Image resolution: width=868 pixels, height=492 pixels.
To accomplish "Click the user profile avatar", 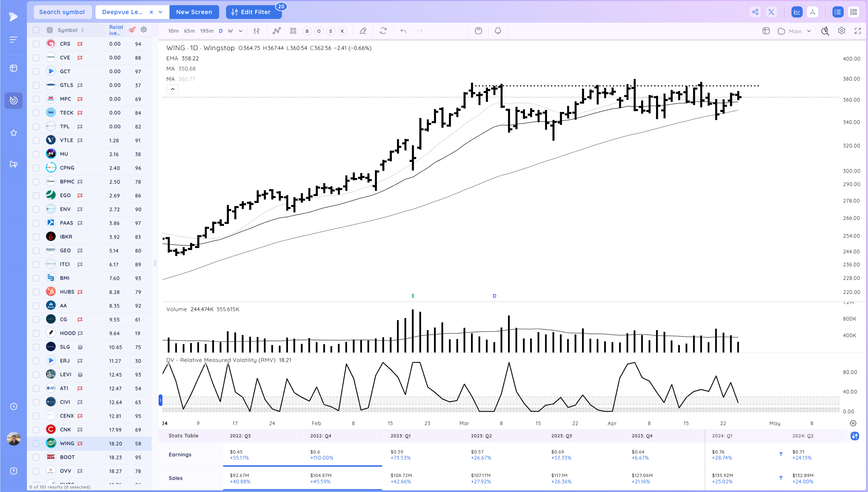I will click(x=13, y=439).
